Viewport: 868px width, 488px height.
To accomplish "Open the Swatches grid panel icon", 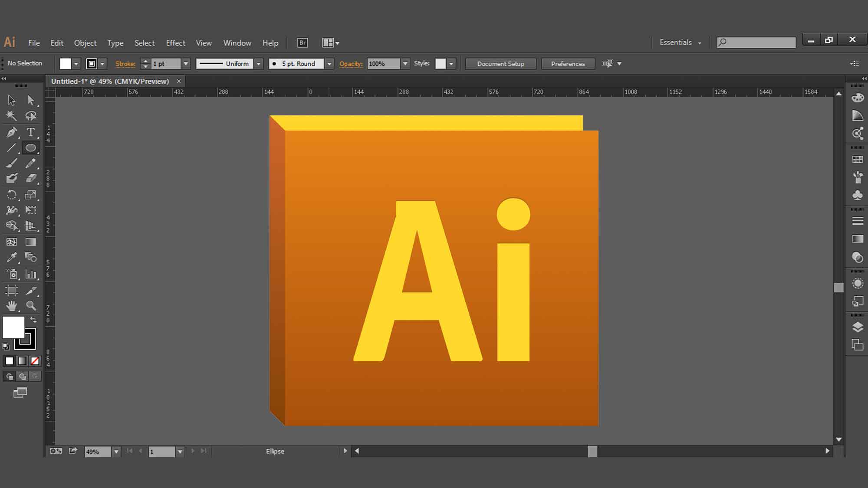I will [x=858, y=160].
